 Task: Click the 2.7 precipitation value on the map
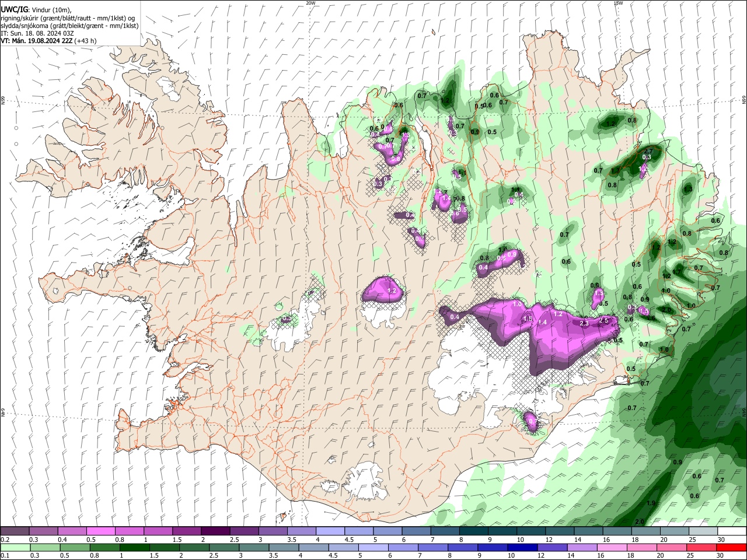(x=648, y=151)
